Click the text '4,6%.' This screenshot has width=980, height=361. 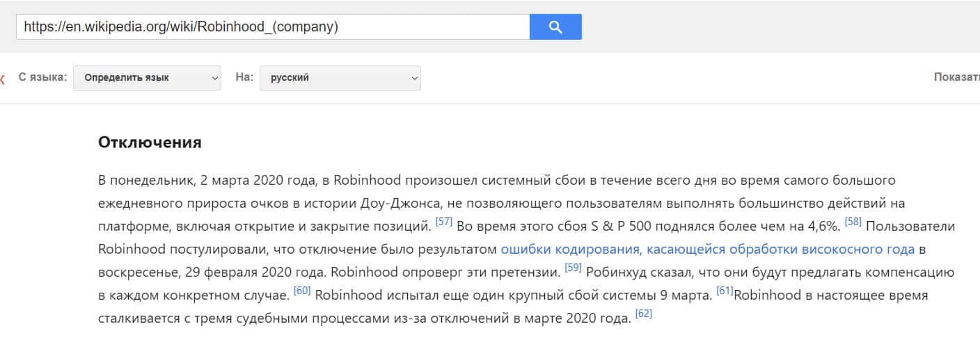(x=823, y=226)
